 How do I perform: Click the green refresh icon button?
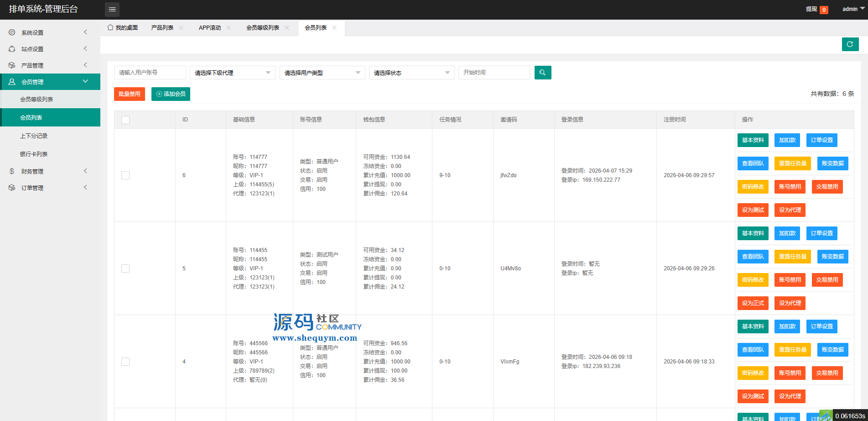[850, 44]
